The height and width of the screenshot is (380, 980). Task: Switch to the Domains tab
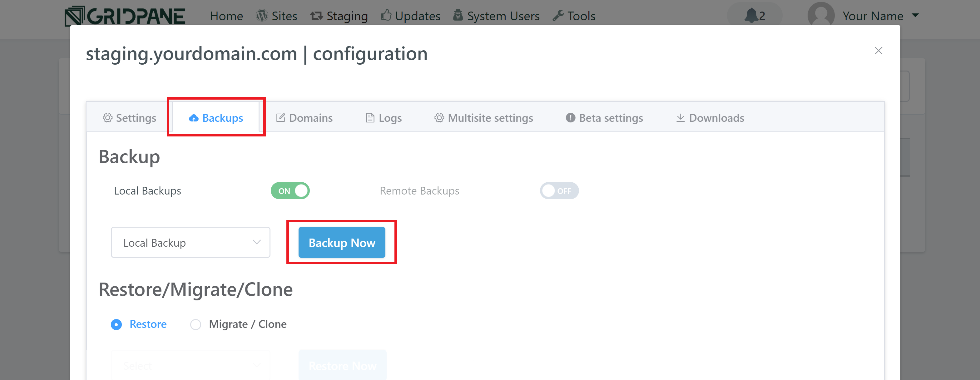[304, 118]
